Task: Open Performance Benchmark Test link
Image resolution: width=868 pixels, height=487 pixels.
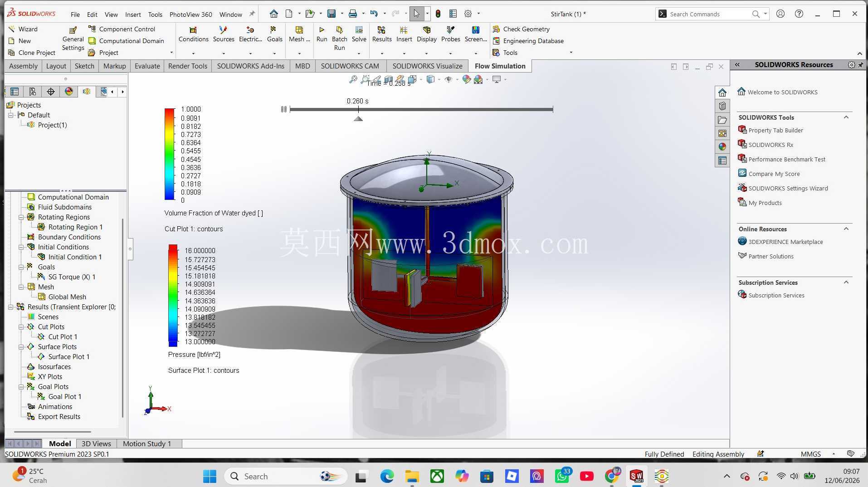Action: point(787,159)
